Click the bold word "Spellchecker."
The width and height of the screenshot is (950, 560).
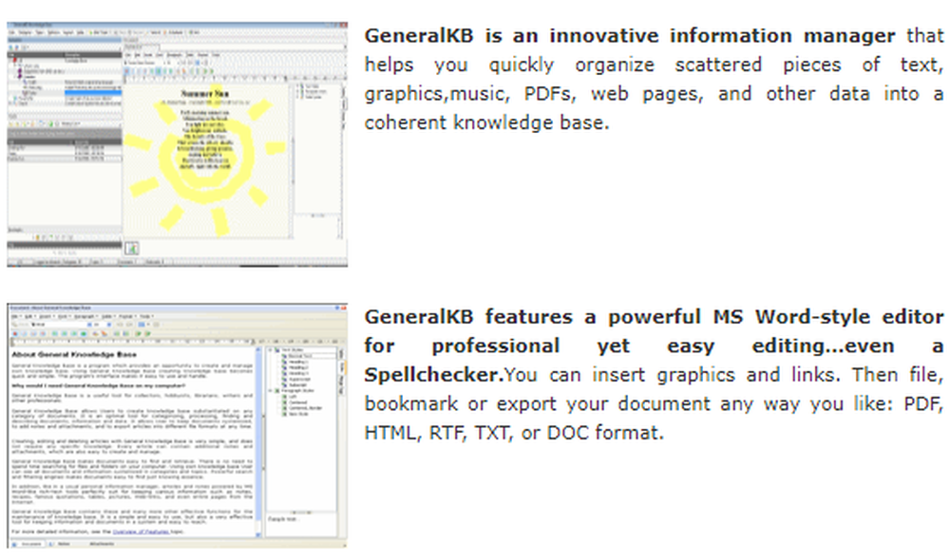434,375
